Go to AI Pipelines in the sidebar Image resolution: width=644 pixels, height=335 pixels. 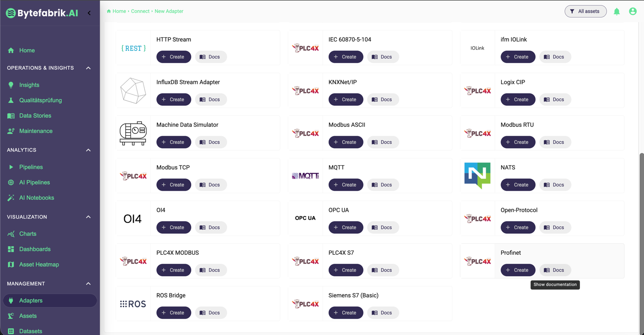(34, 182)
